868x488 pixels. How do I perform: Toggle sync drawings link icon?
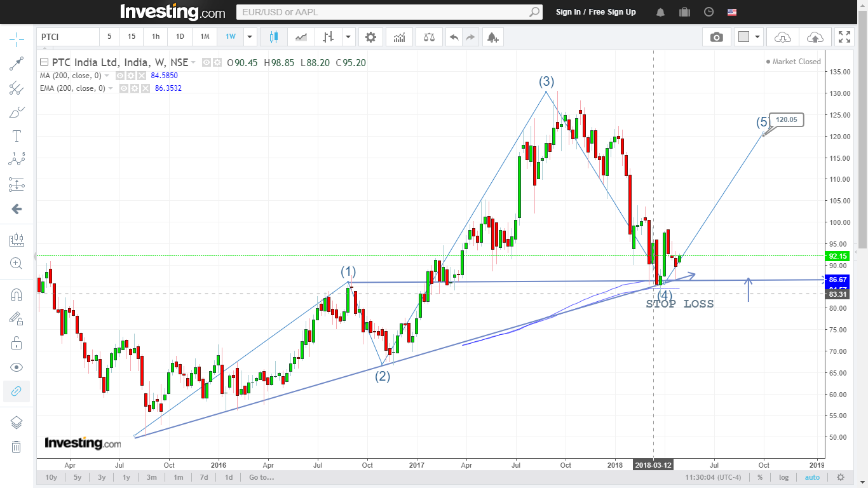pos(17,391)
